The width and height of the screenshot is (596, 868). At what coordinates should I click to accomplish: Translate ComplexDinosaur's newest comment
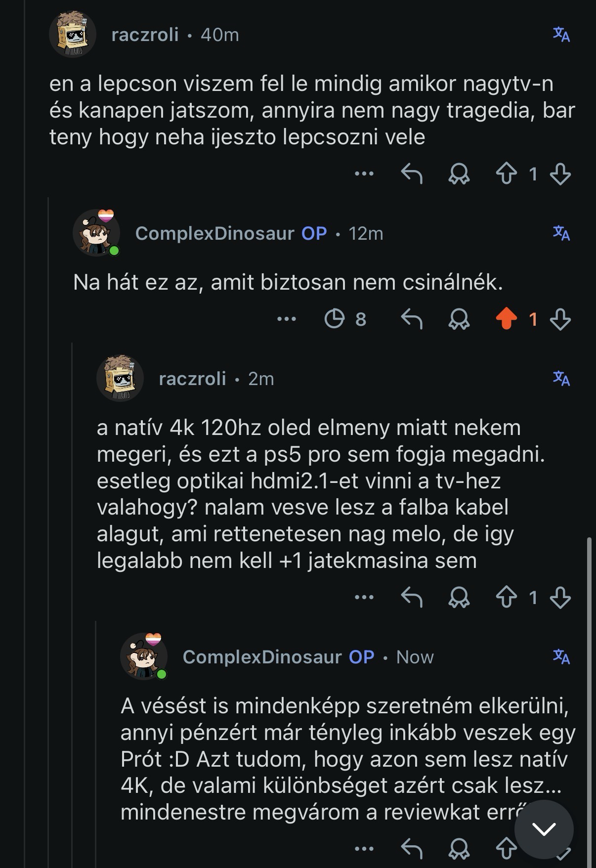click(561, 657)
